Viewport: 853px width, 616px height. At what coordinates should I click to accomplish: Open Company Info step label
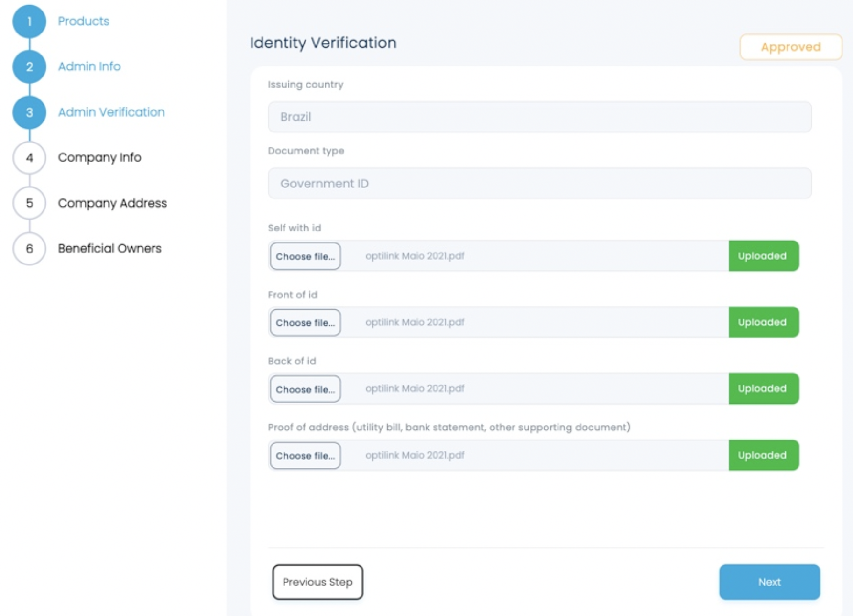click(x=99, y=158)
